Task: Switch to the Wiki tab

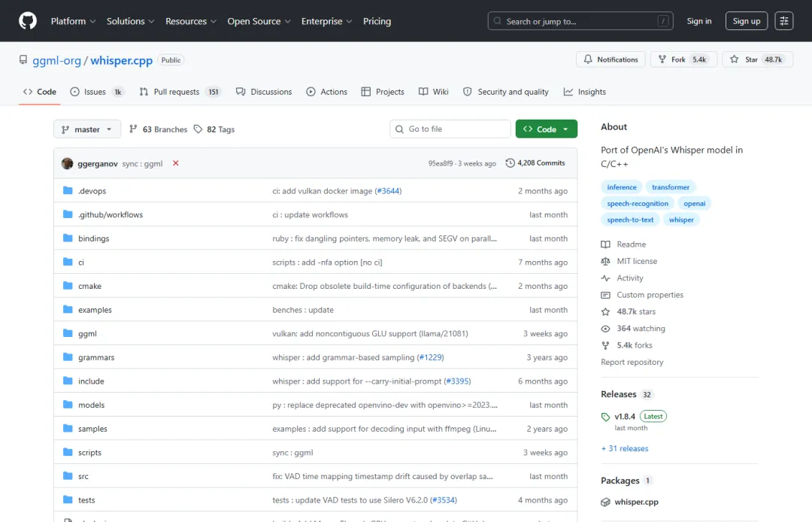Action: tap(434, 92)
